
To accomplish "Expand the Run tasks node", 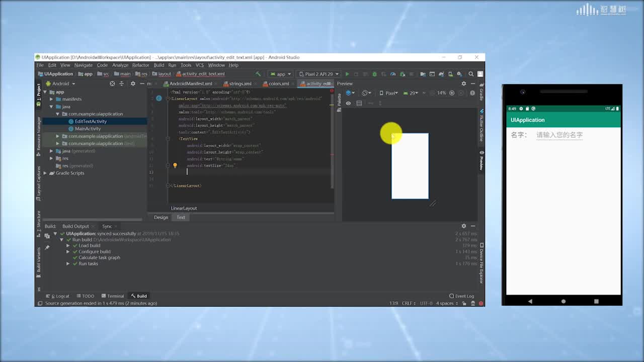I will point(68,263).
